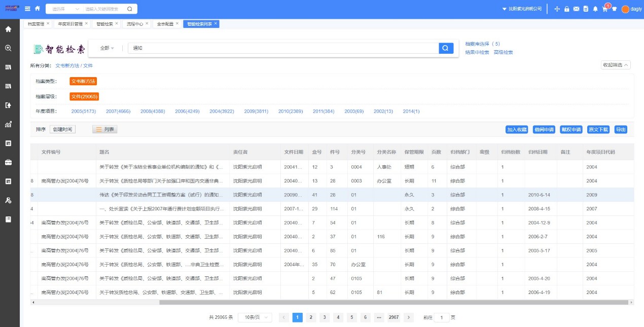Select row titled 传达《关于印发劳动合同工工资调整方案
Image resolution: width=644 pixels, height=327 pixels.
(332, 195)
